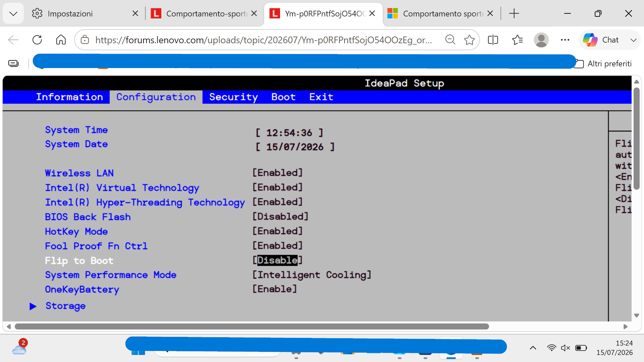Click the browser back arrow
This screenshot has height=362, width=644.
tap(13, 40)
